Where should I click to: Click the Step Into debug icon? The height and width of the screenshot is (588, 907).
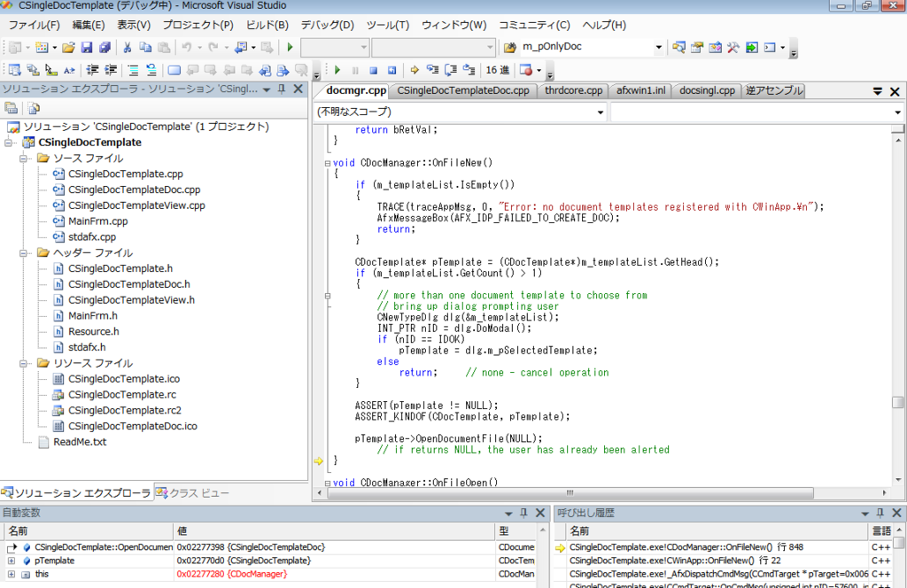(x=432, y=70)
